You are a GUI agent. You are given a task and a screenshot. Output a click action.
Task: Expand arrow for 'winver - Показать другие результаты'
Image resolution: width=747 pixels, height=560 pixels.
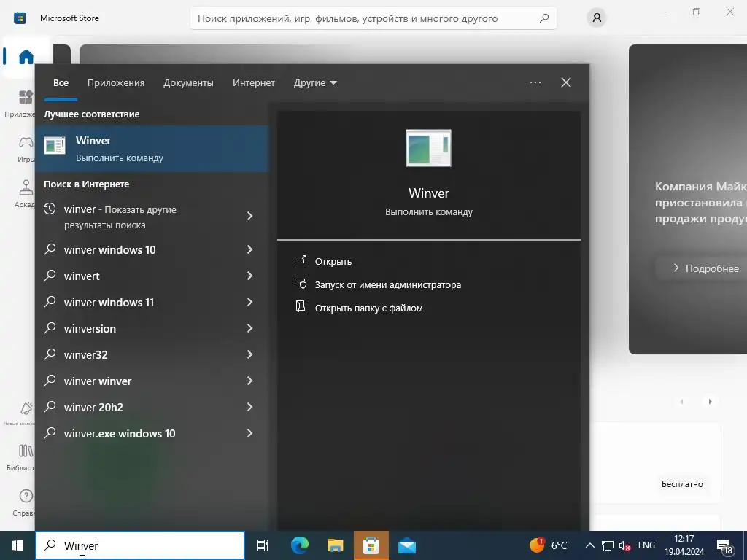(249, 216)
